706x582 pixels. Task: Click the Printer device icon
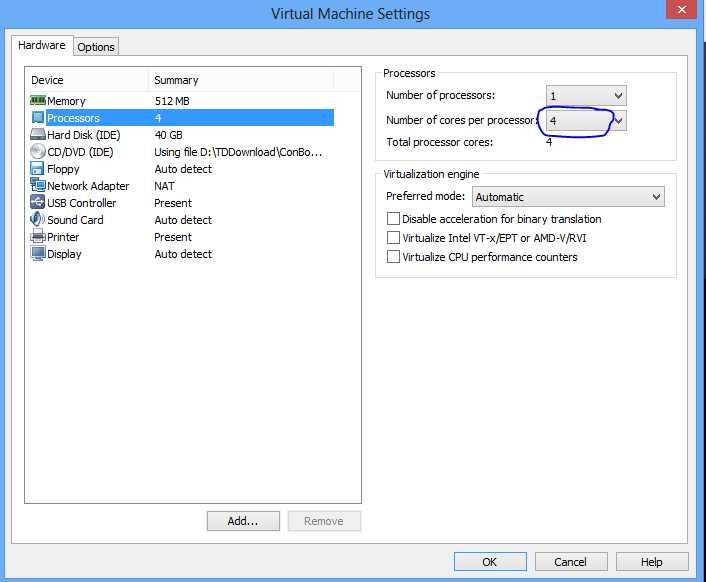(38, 237)
